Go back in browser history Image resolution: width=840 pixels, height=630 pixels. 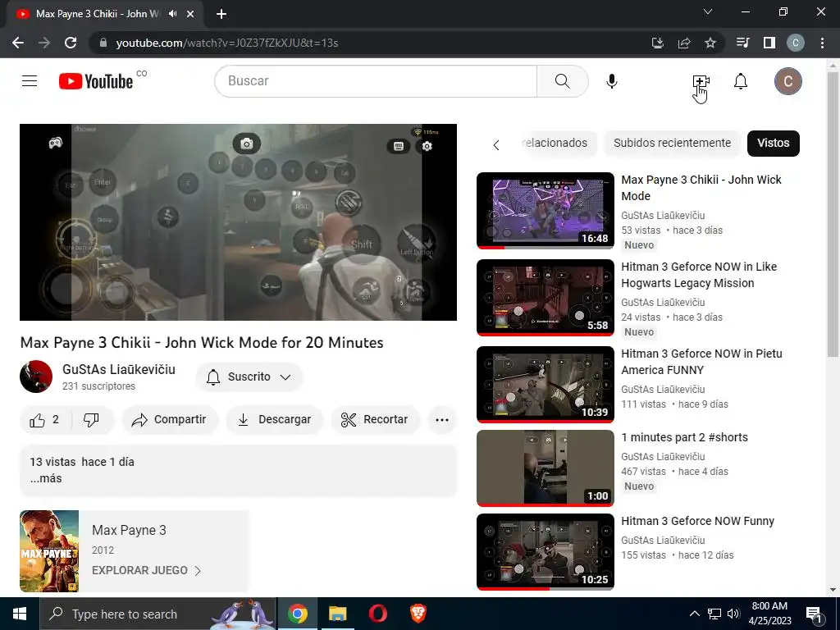(18, 43)
